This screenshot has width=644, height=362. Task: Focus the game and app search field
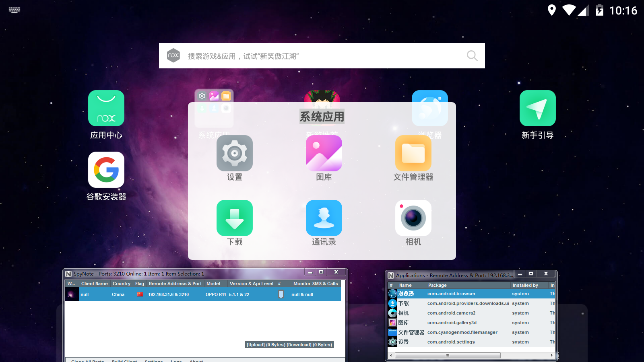322,56
